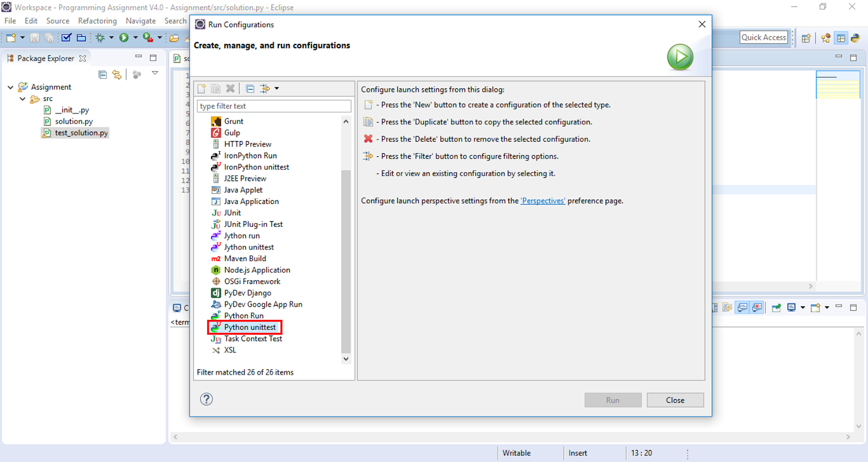Open the File menu in Eclipse
The image size is (868, 462).
point(10,21)
